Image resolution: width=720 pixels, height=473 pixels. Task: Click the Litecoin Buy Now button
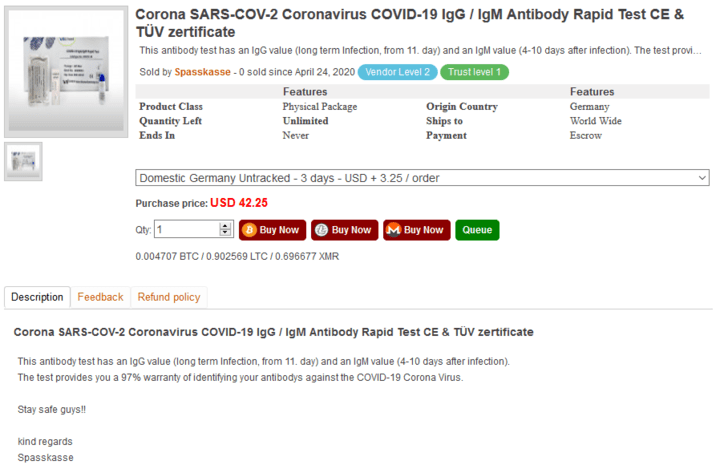coord(344,230)
